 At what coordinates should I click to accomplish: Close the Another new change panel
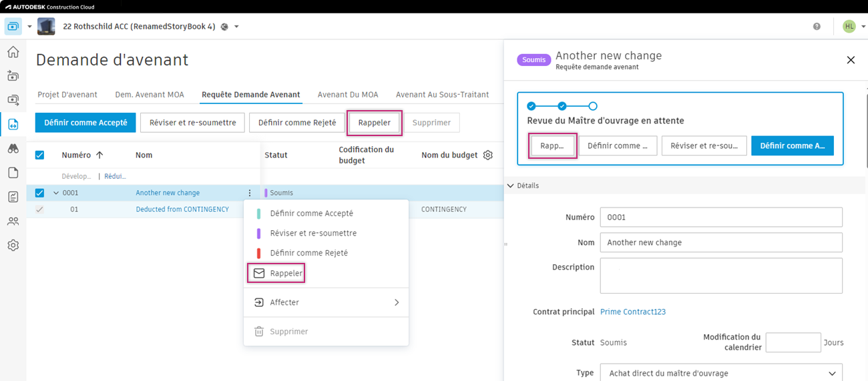click(851, 60)
